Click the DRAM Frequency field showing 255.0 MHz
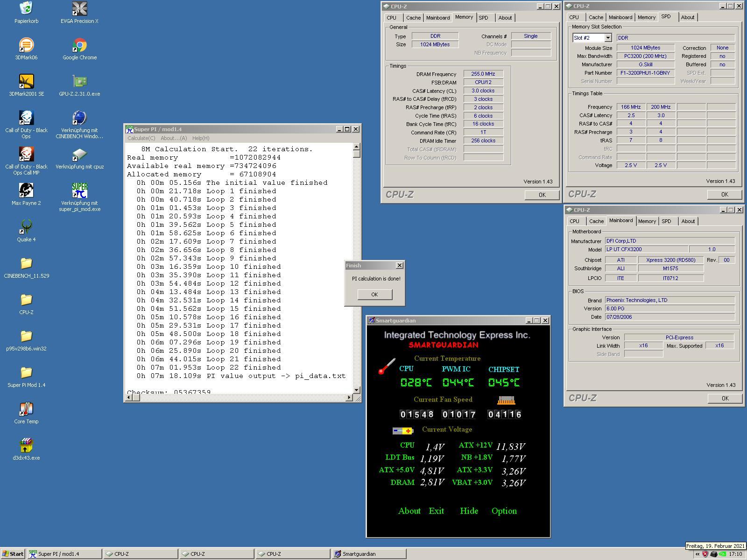The width and height of the screenshot is (747, 560). 483,74
